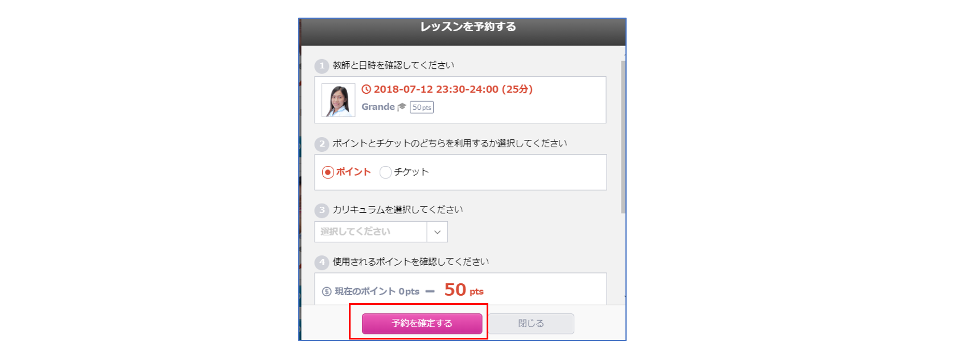Click the step 1 number badge

[322, 66]
